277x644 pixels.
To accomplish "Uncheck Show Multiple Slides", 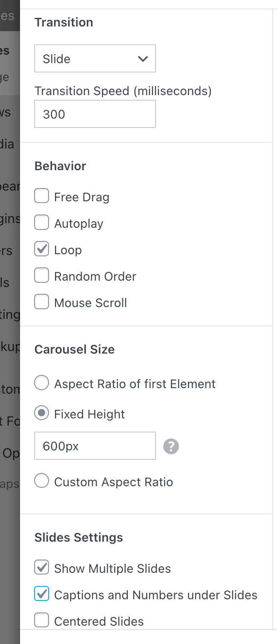I will pyautogui.click(x=41, y=567).
